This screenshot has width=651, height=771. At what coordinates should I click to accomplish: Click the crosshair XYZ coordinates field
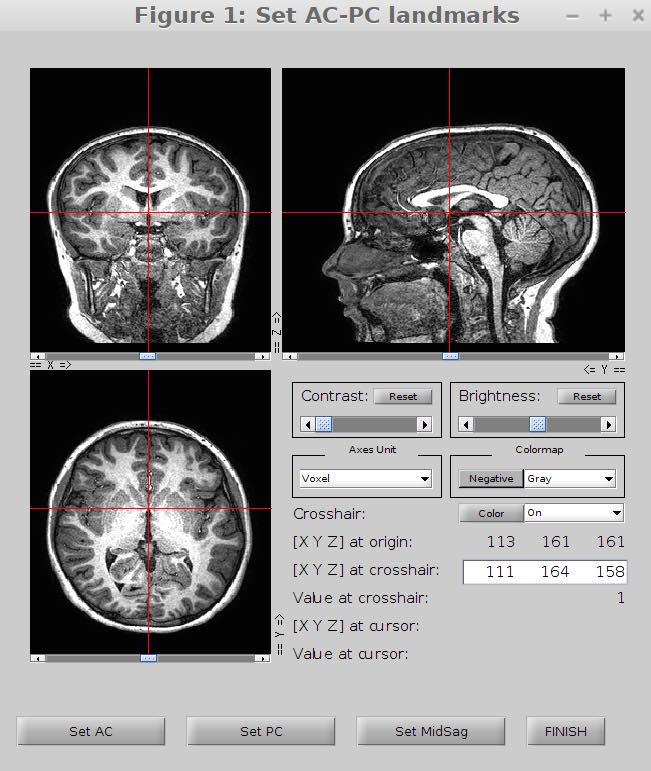click(x=544, y=572)
